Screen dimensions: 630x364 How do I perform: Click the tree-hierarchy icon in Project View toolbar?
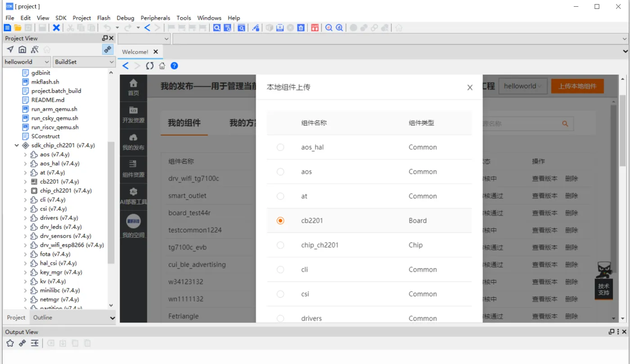(35, 49)
